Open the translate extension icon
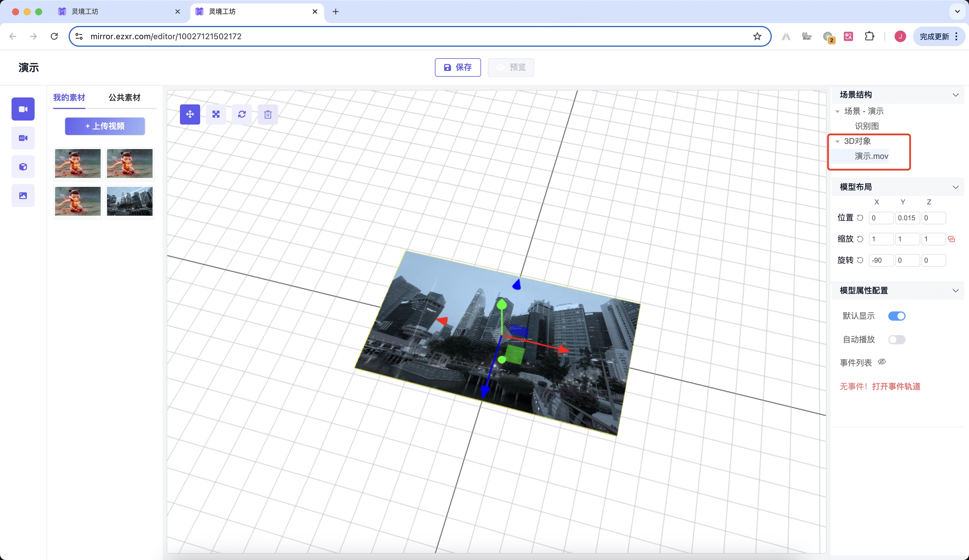Viewport: 969px width, 560px height. (x=848, y=36)
